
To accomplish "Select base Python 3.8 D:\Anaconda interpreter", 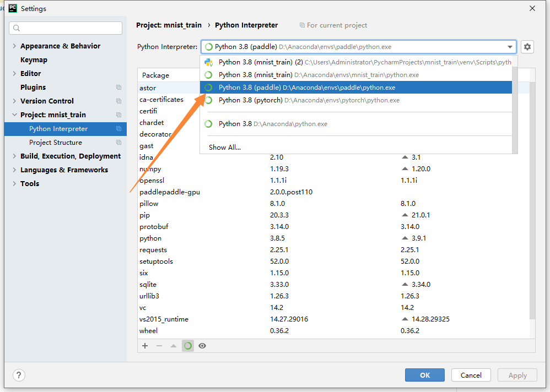I will pyautogui.click(x=355, y=124).
